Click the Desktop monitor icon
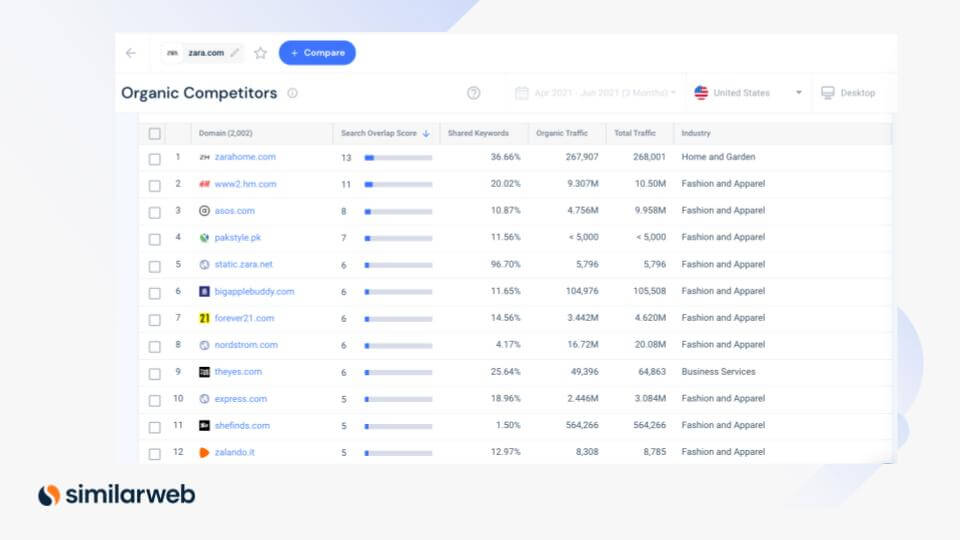 point(828,93)
